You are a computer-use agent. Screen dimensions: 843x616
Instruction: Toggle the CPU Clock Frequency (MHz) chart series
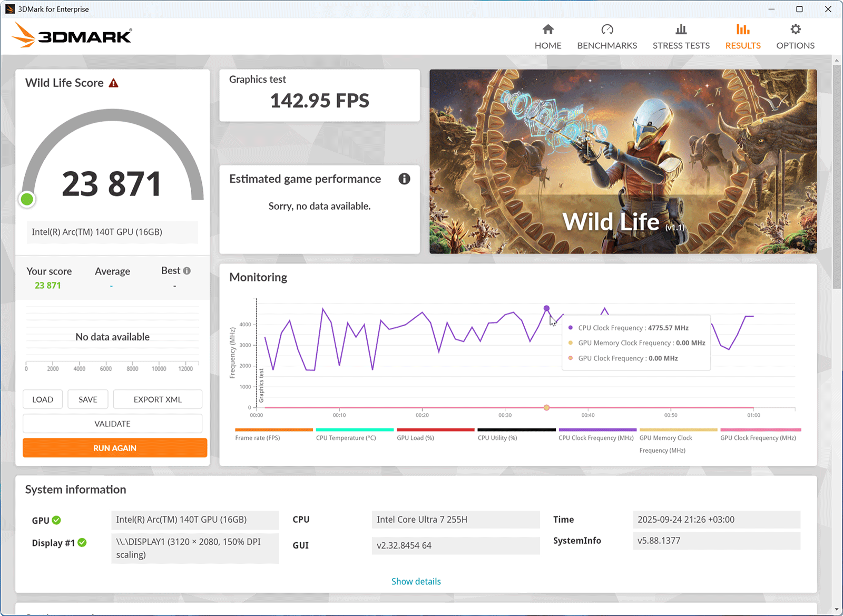[x=597, y=434]
